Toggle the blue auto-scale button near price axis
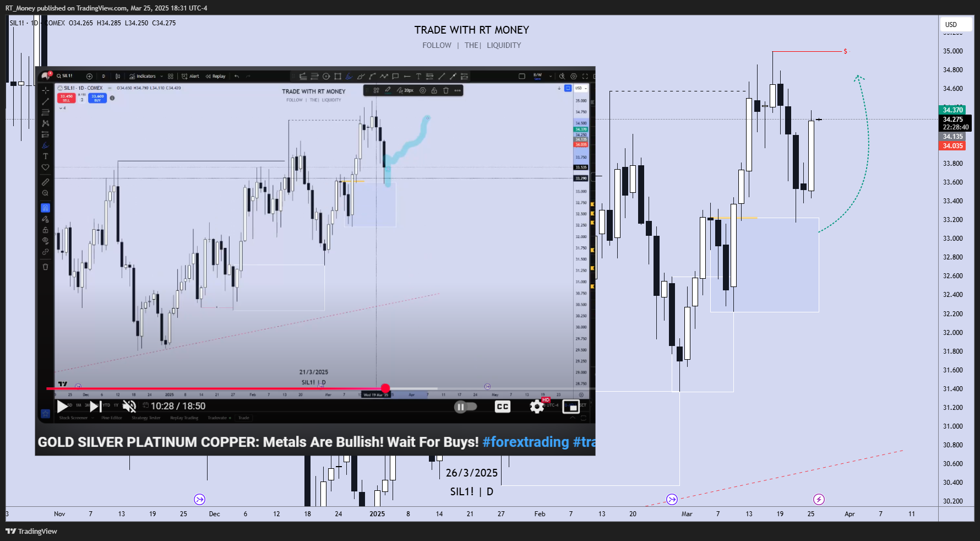The height and width of the screenshot is (541, 980). (568, 88)
